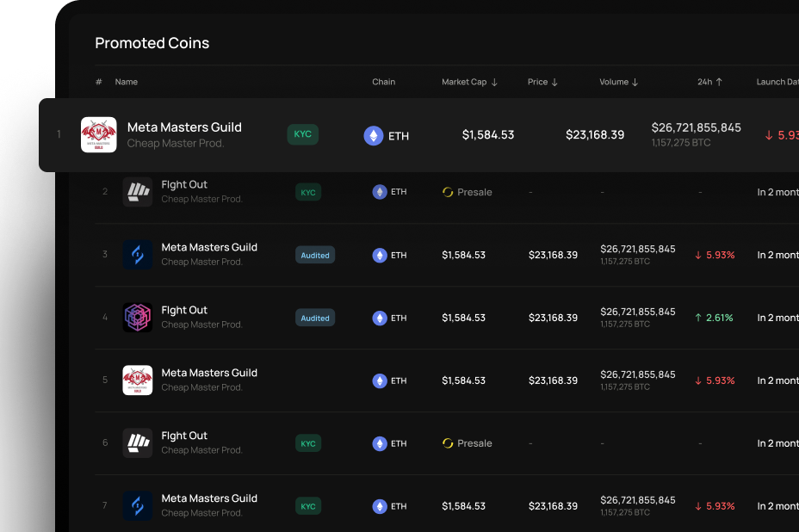Click the blue lightning logo in row 3

pyautogui.click(x=138, y=254)
